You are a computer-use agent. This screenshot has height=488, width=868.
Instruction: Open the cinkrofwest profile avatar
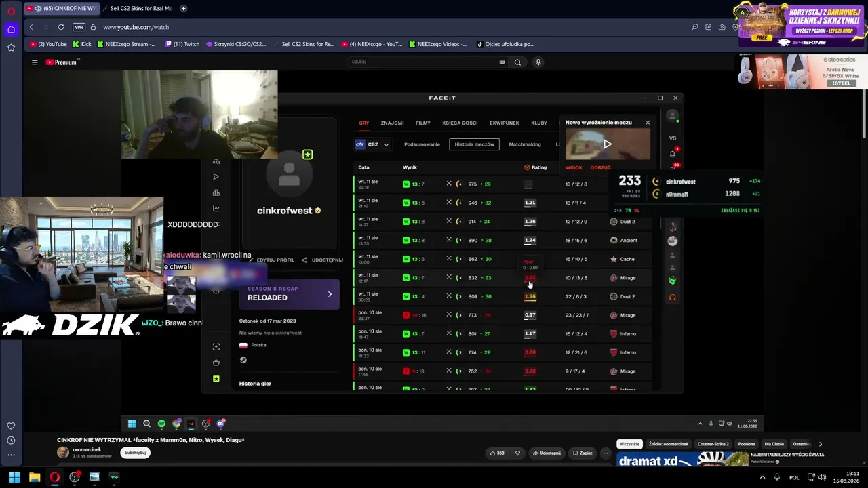[x=289, y=174]
